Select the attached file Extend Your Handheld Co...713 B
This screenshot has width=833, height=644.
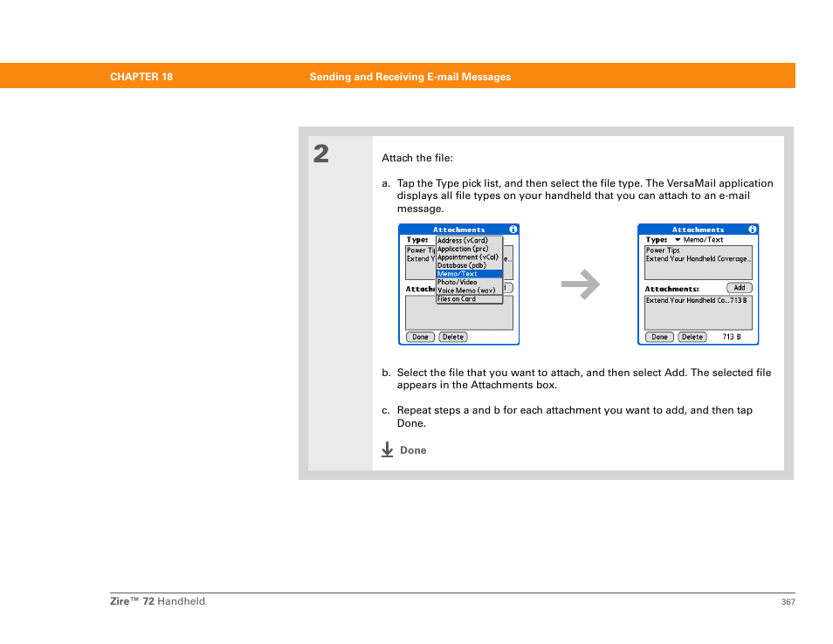pos(697,300)
